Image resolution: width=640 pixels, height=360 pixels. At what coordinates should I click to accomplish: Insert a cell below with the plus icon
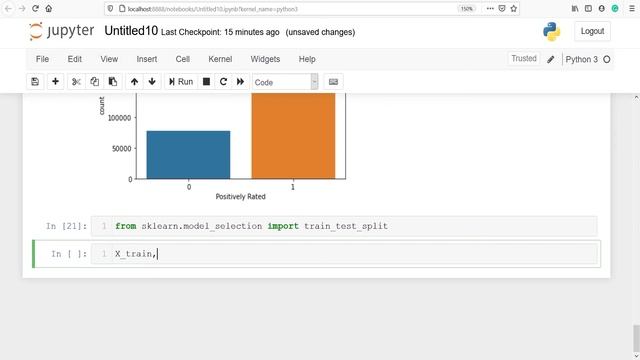tap(55, 82)
